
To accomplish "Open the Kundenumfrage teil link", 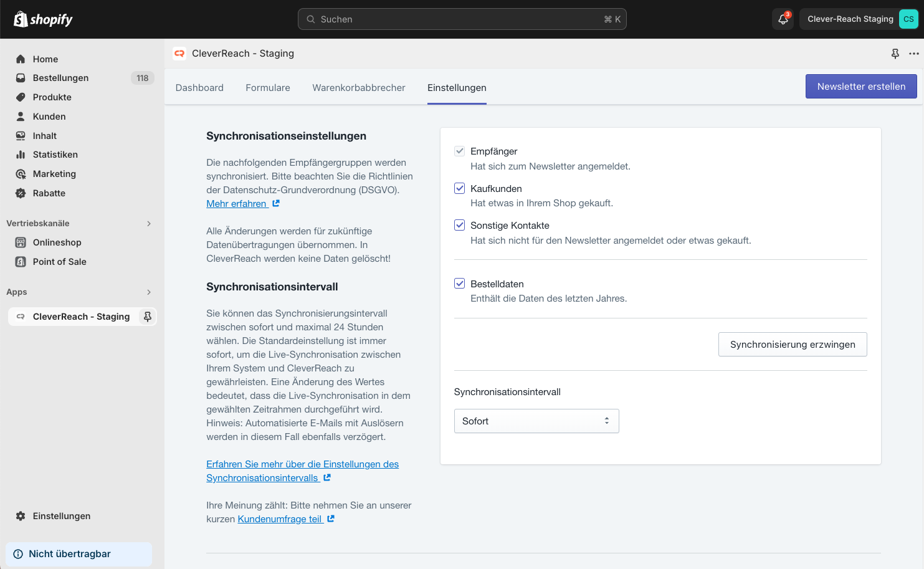I will point(280,519).
